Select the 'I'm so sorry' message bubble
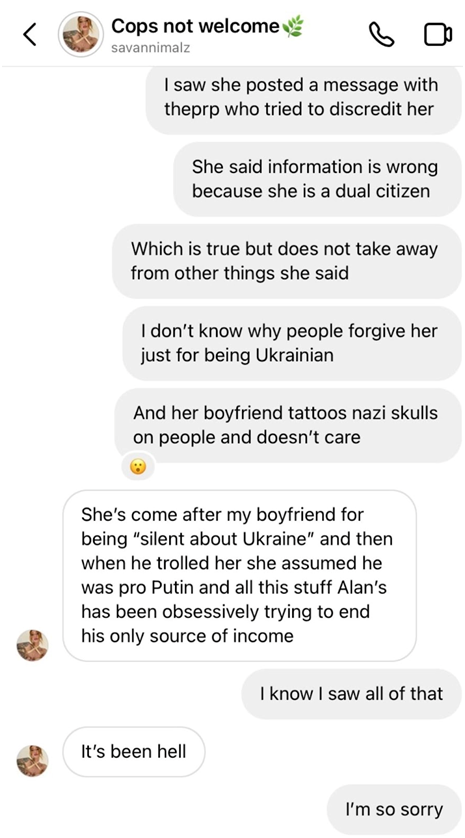Viewport: 465px width, 838px height. click(394, 809)
